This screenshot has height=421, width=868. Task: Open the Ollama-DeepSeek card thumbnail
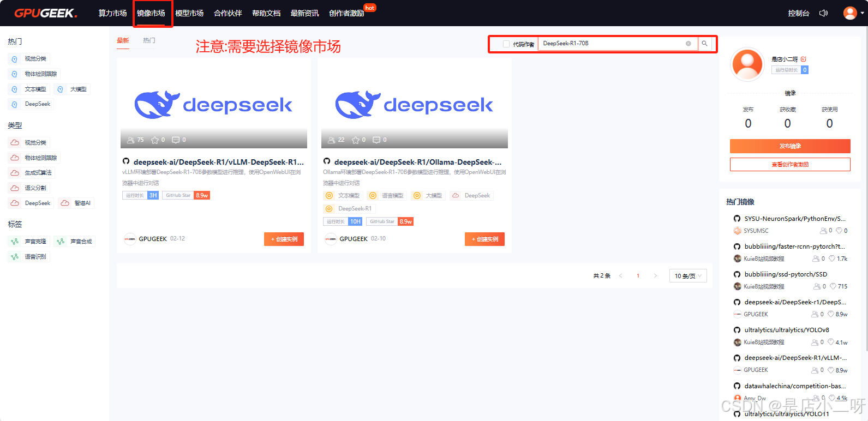click(415, 104)
